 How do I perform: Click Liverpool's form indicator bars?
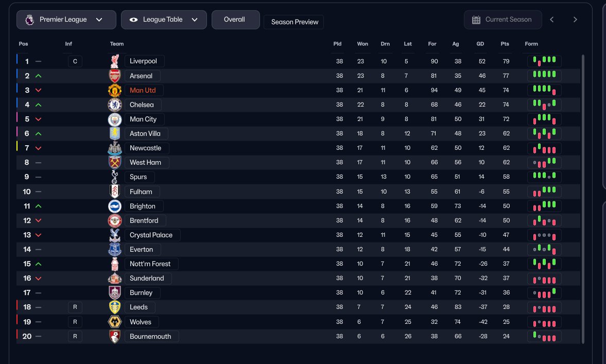544,61
